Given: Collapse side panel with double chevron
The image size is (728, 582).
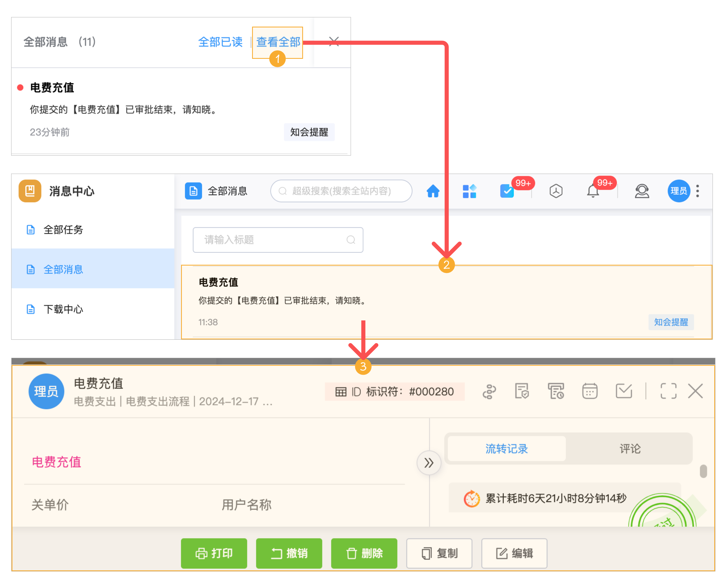Looking at the screenshot, I should click(428, 463).
